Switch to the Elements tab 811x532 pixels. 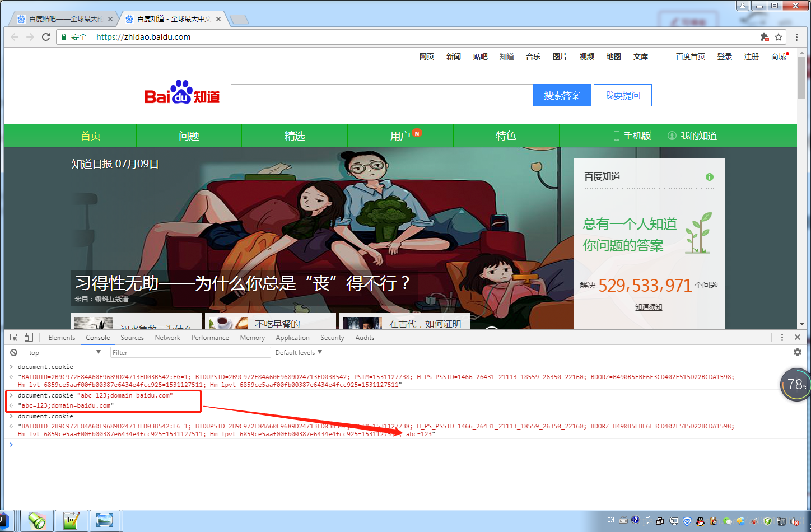(x=62, y=337)
